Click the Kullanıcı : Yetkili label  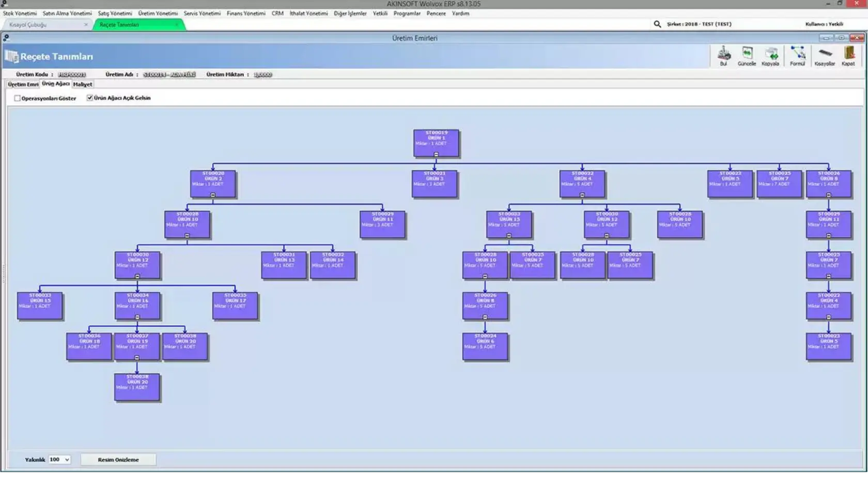(824, 24)
